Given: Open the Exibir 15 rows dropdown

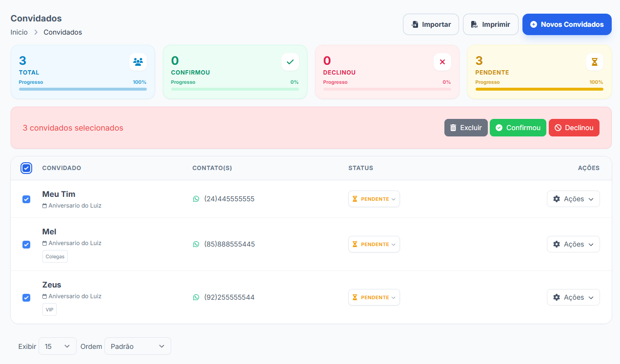Looking at the screenshot, I should pyautogui.click(x=57, y=346).
